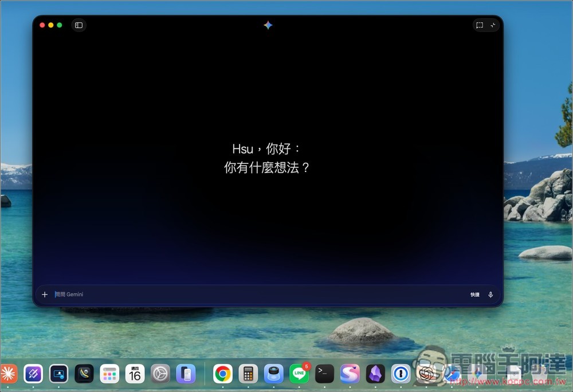Open System Settings from the Dock
The width and height of the screenshot is (573, 392).
click(x=161, y=373)
